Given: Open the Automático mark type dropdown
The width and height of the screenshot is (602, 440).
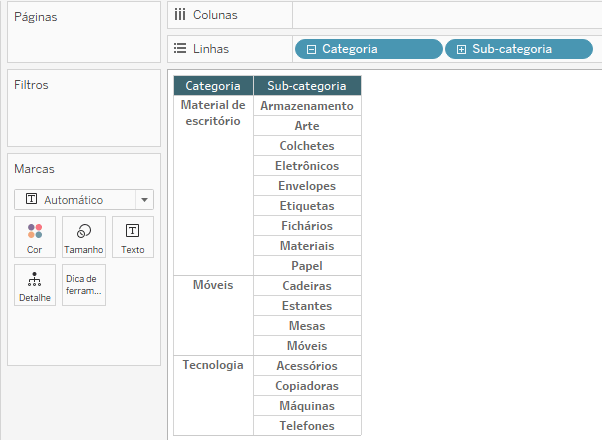Looking at the screenshot, I should (144, 199).
